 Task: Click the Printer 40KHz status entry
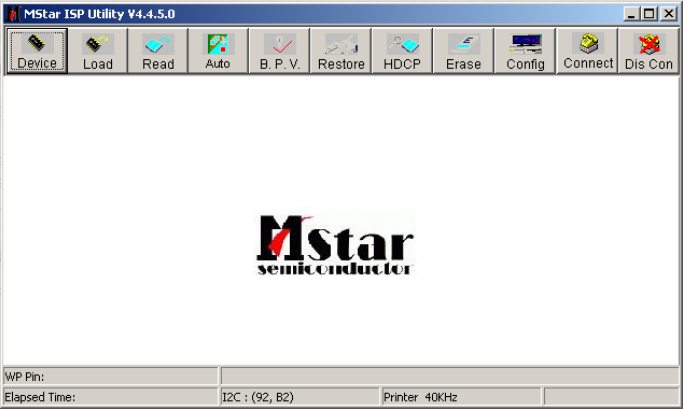click(461, 397)
